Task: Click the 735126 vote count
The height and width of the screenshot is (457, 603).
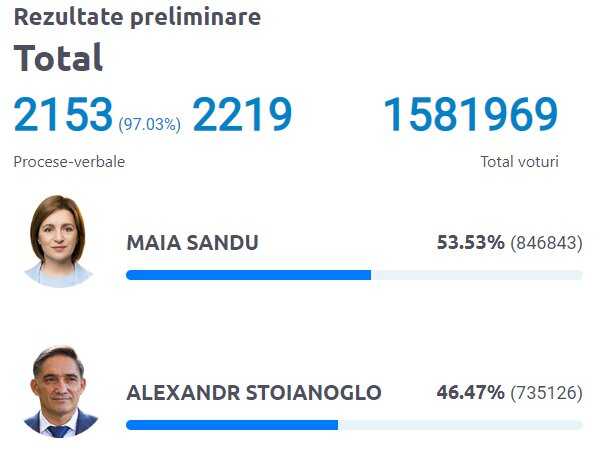Action: (x=546, y=393)
